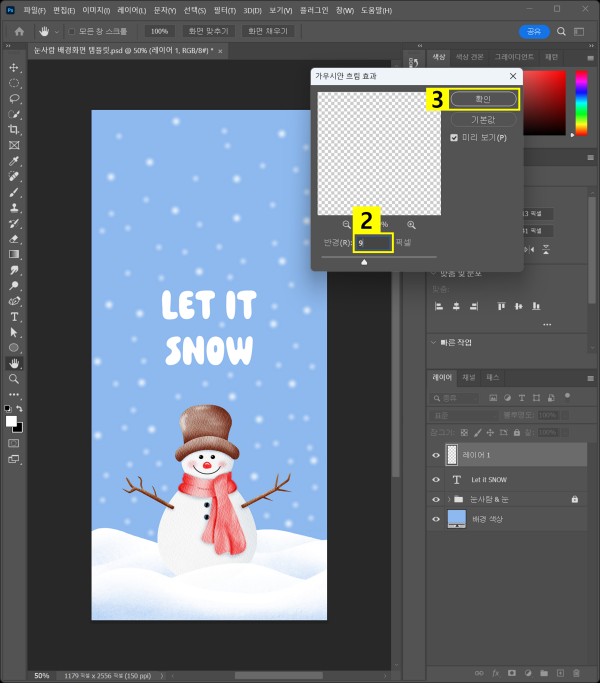Expand the 눈사람 & 눈 group
The height and width of the screenshot is (683, 600).
[x=449, y=500]
